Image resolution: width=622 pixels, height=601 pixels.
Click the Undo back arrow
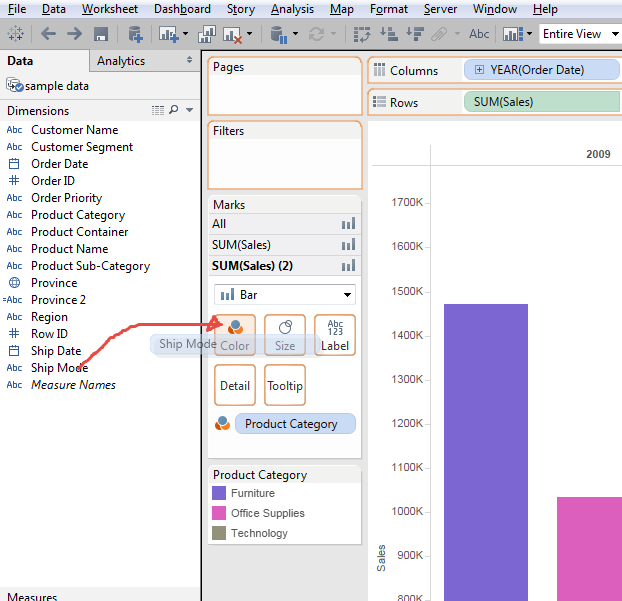(x=48, y=34)
